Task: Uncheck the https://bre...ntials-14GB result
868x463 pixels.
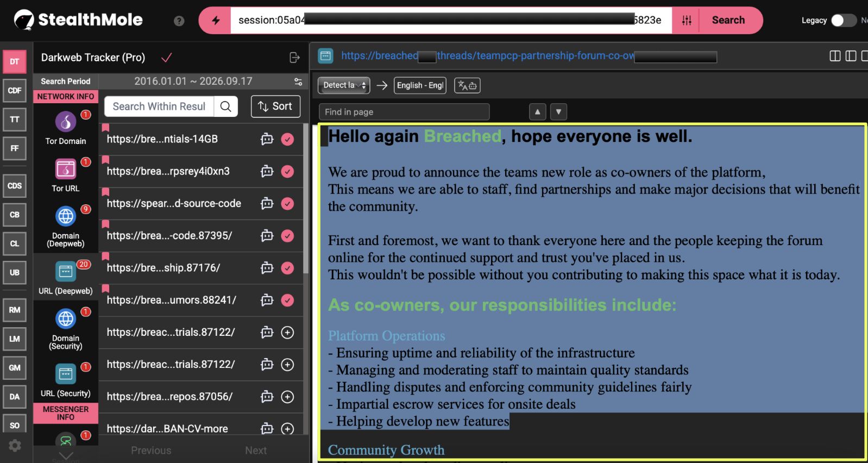Action: click(x=287, y=139)
